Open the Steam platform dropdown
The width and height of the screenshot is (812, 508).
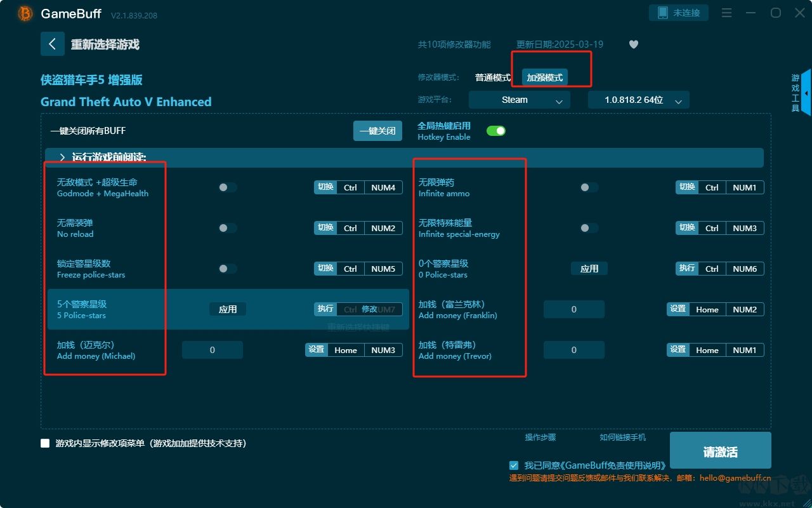click(x=519, y=100)
